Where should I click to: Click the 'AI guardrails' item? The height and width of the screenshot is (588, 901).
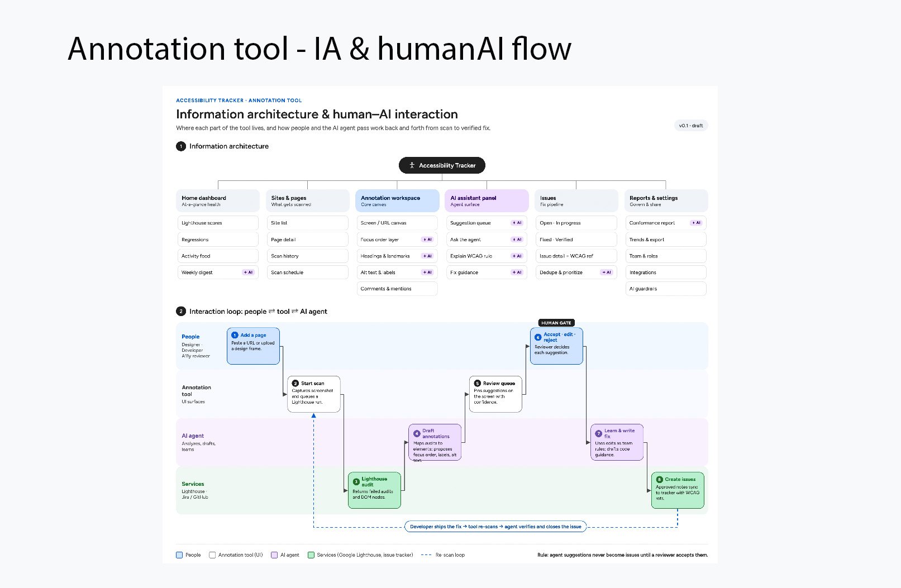(x=666, y=289)
